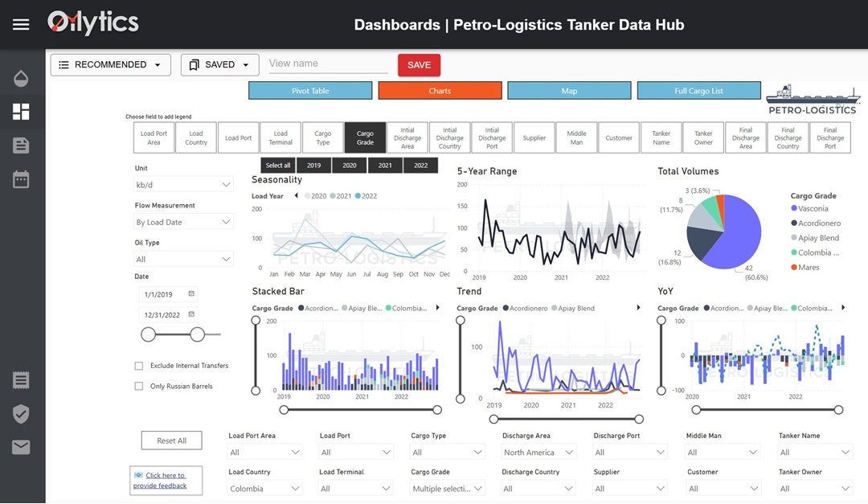
Task: Check the Only Russian Barrels option
Action: coord(139,385)
